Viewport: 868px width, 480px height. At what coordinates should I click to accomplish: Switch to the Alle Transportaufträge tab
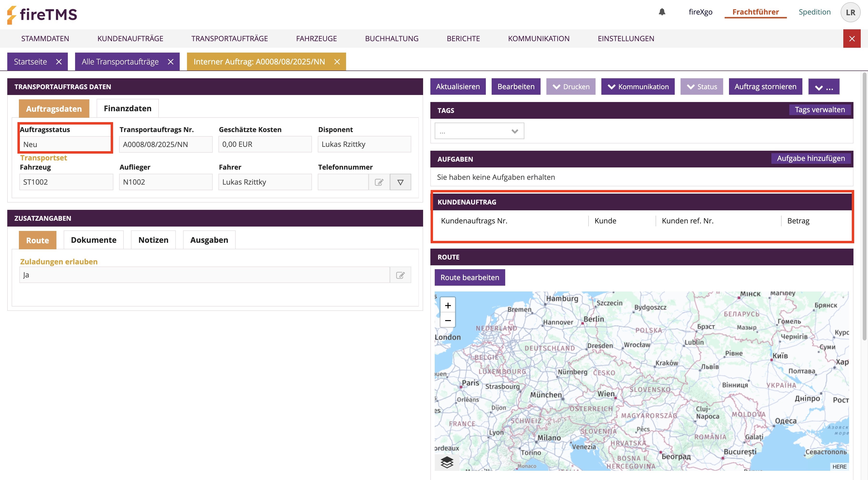point(120,62)
